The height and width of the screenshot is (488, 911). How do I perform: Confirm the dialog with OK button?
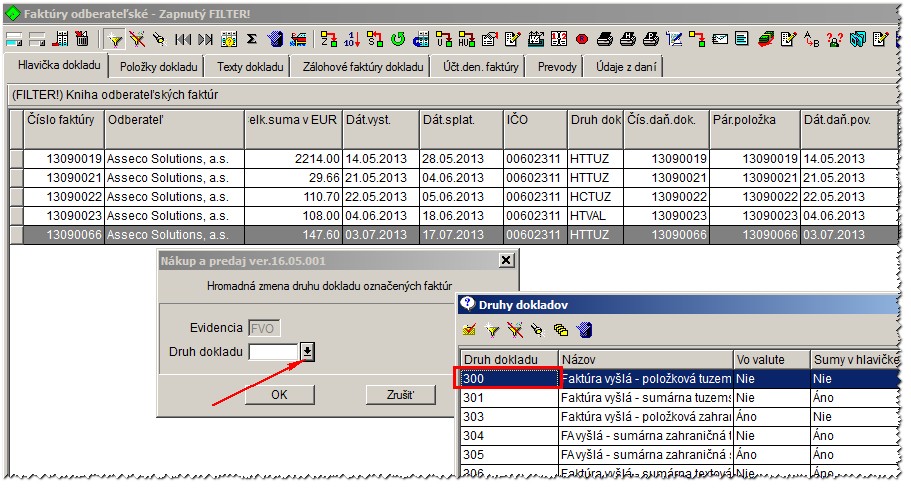point(279,394)
